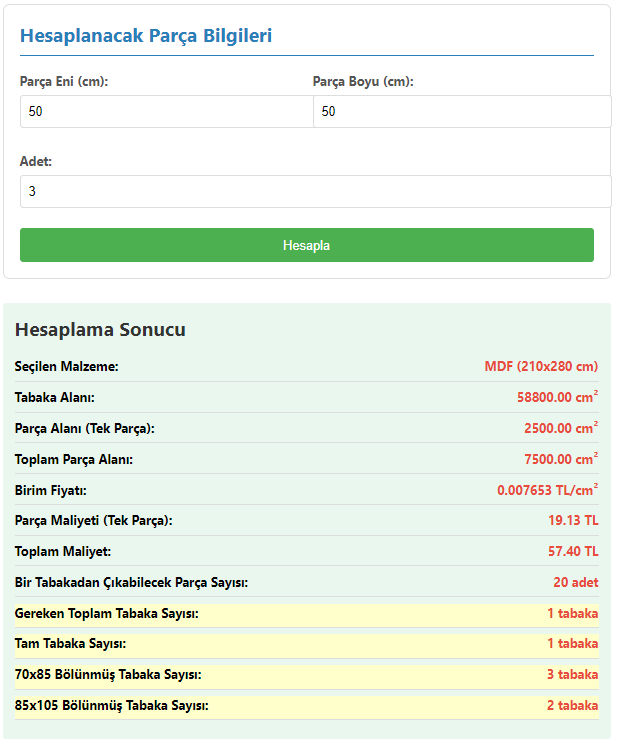Image resolution: width=617 pixels, height=754 pixels.
Task: Select the Adet quantity input field
Action: tap(315, 192)
